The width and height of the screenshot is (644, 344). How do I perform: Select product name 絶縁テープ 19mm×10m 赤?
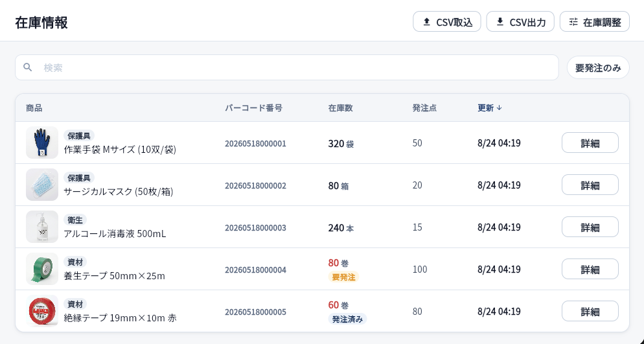click(120, 317)
